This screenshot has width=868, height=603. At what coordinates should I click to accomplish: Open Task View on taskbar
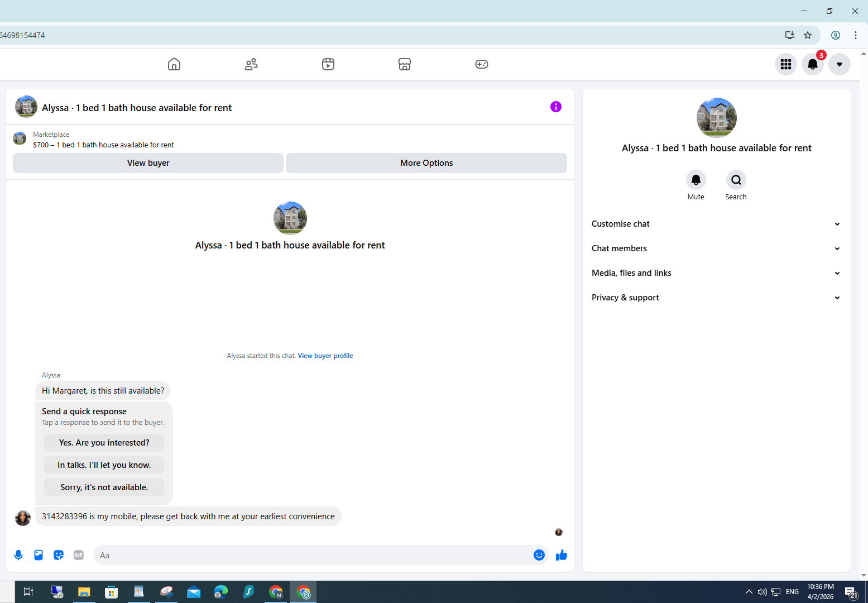coord(28,592)
